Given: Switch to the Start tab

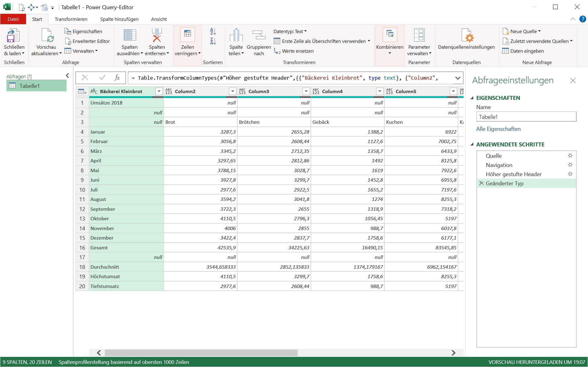Looking at the screenshot, I should (x=37, y=19).
